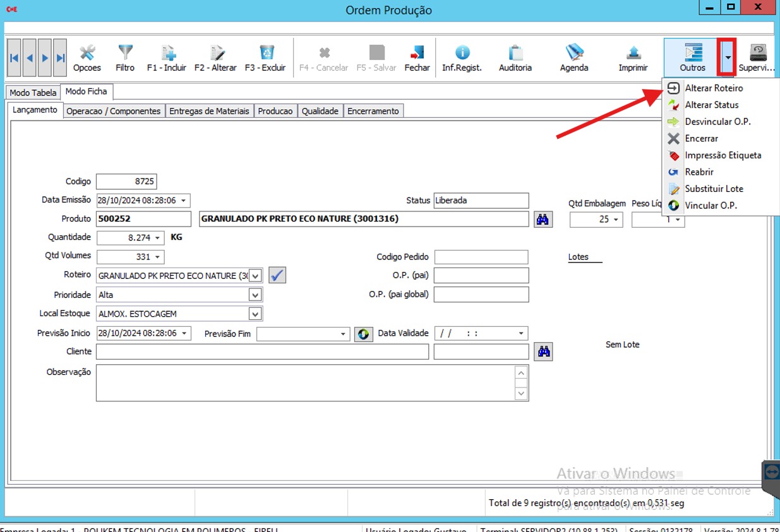Click binoculars search icon next to Produto
This screenshot has height=532, width=780.
click(x=543, y=219)
